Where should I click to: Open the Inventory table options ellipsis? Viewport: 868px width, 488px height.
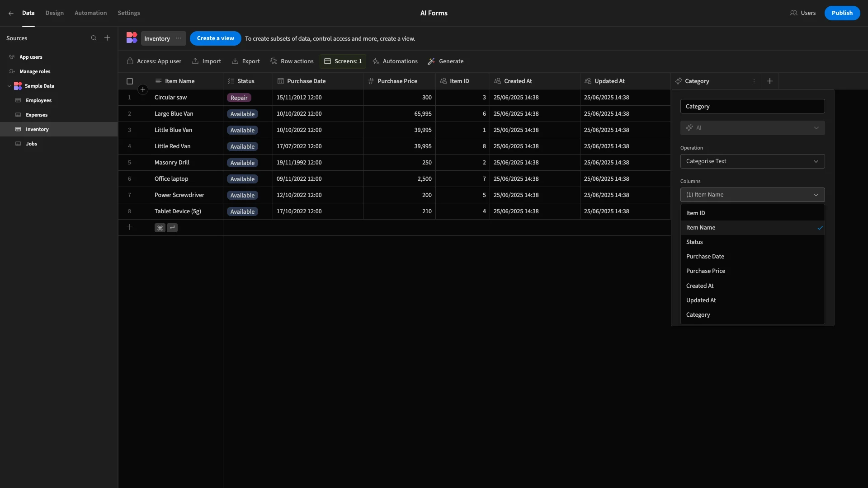179,38
